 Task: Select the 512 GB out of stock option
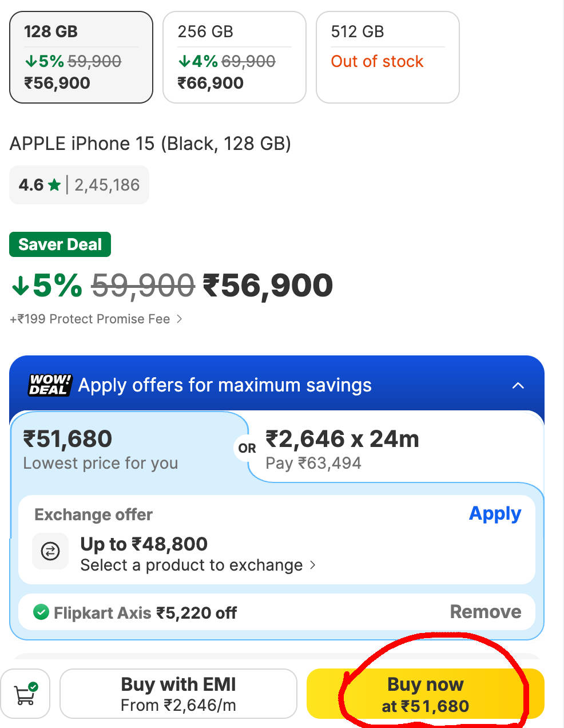[388, 57]
